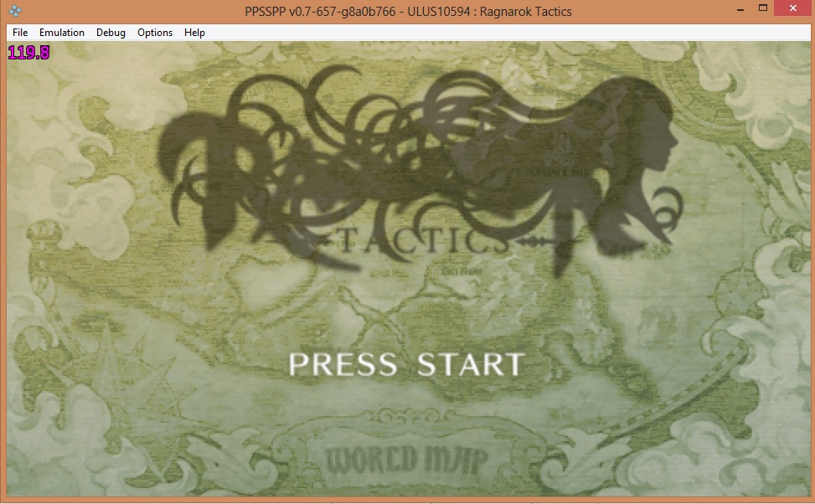Open the File menu

20,33
